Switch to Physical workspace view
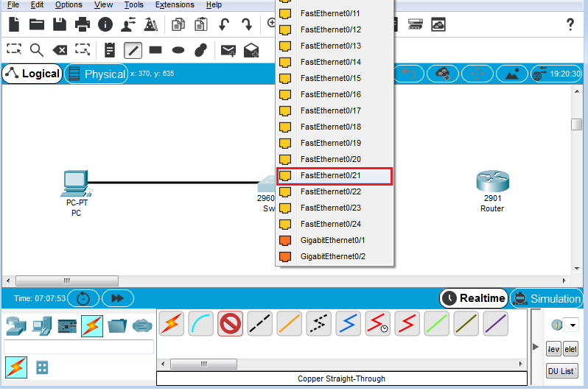Viewport: 588px width, 391px height. coord(97,74)
